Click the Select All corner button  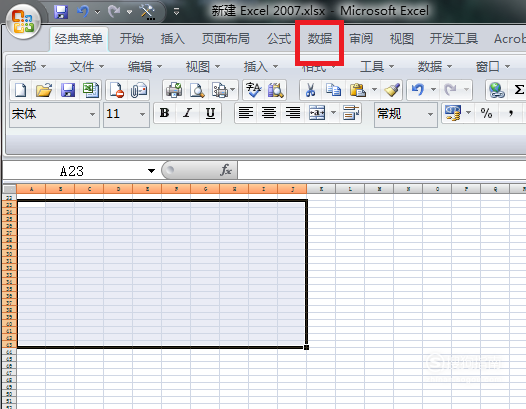(x=9, y=189)
